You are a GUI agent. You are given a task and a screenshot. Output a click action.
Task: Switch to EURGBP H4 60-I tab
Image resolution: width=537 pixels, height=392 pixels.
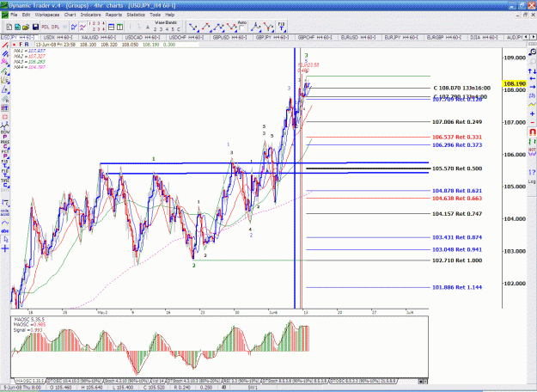coord(444,37)
